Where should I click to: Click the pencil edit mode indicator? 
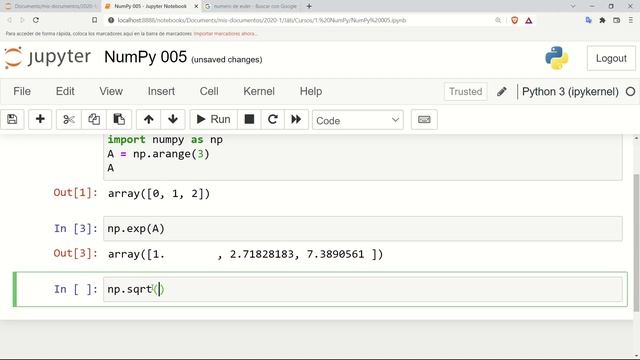502,91
